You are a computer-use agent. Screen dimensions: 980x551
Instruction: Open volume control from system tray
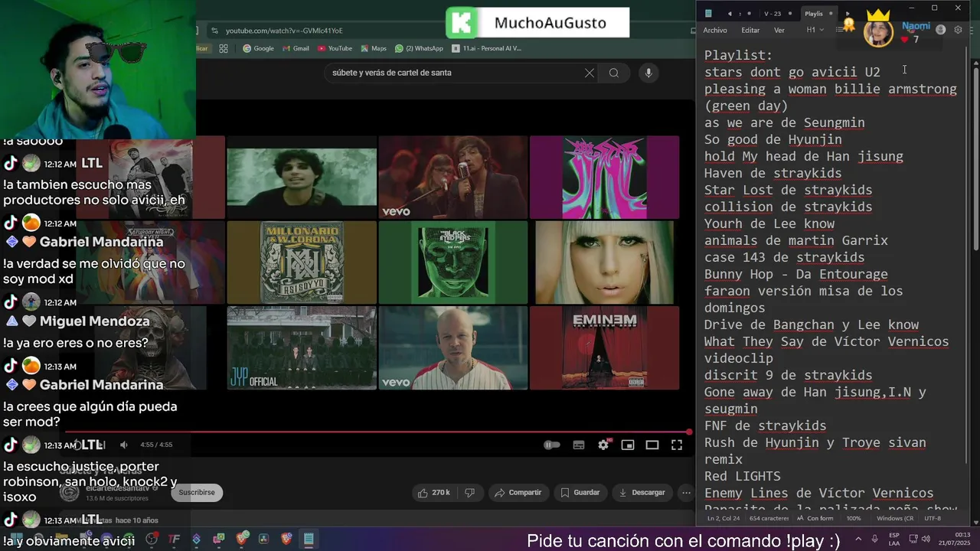[x=924, y=539]
